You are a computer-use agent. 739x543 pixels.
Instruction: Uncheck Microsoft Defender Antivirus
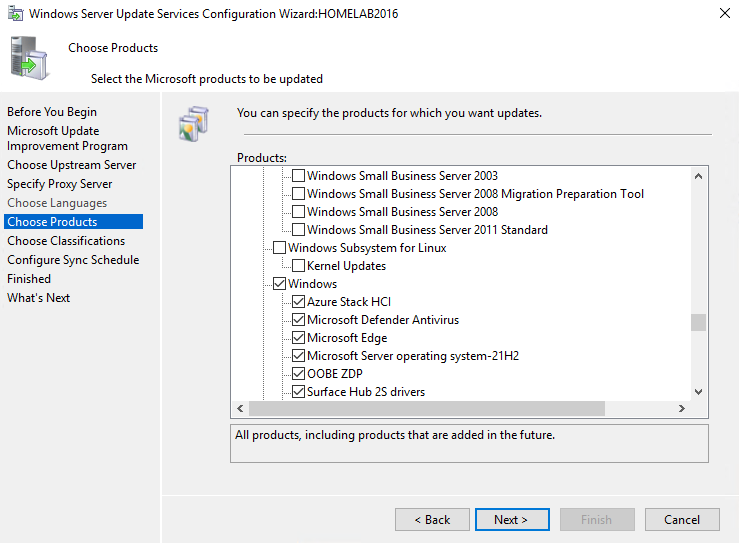point(298,320)
